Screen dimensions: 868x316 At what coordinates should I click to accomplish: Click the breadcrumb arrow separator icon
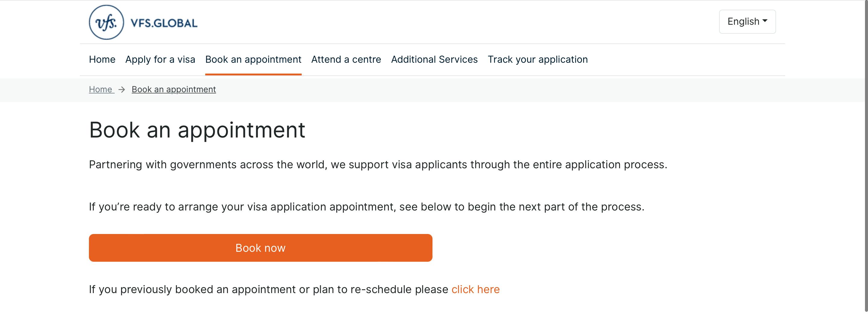tap(122, 89)
